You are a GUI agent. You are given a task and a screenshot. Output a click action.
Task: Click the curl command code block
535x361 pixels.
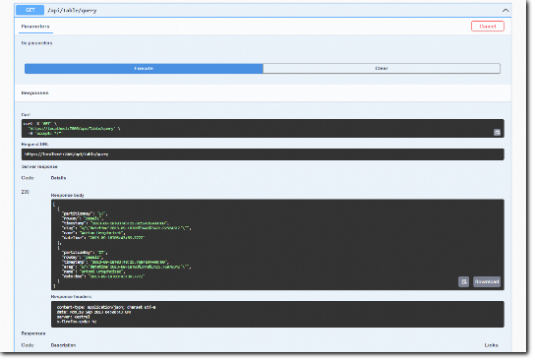[x=264, y=129]
